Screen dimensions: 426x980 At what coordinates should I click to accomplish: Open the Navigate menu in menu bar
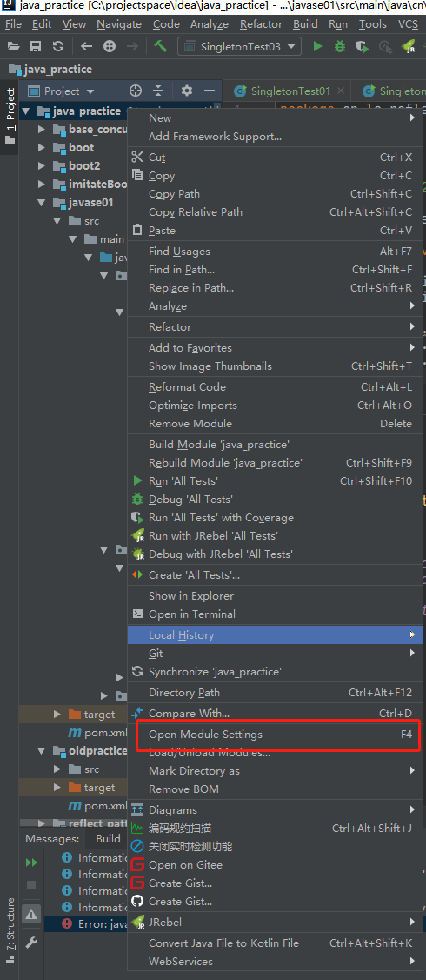click(x=119, y=24)
